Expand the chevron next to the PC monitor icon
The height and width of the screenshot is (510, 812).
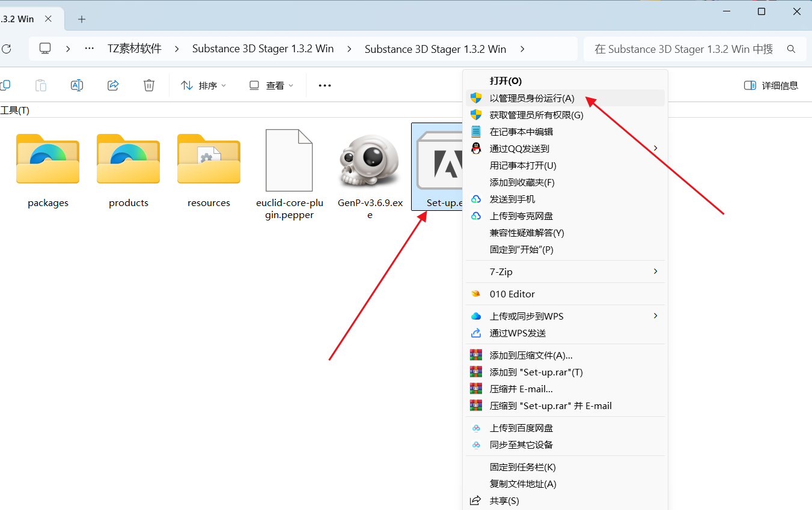pyautogui.click(x=68, y=49)
